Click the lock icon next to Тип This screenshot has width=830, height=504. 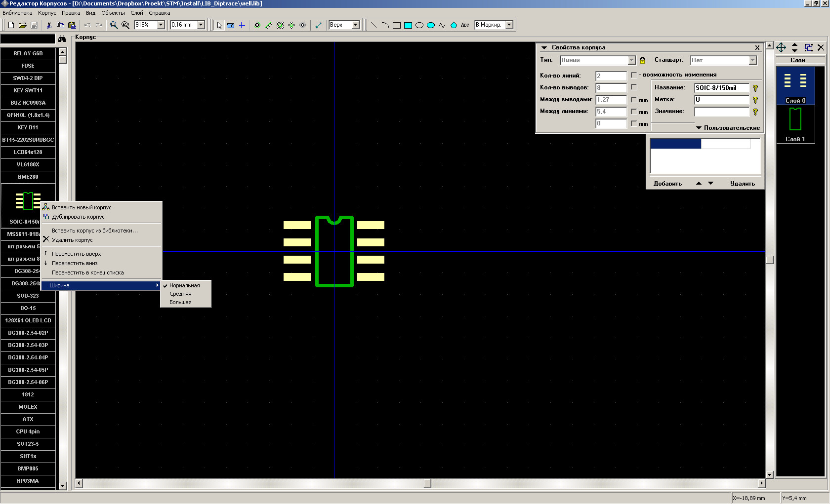(x=642, y=61)
